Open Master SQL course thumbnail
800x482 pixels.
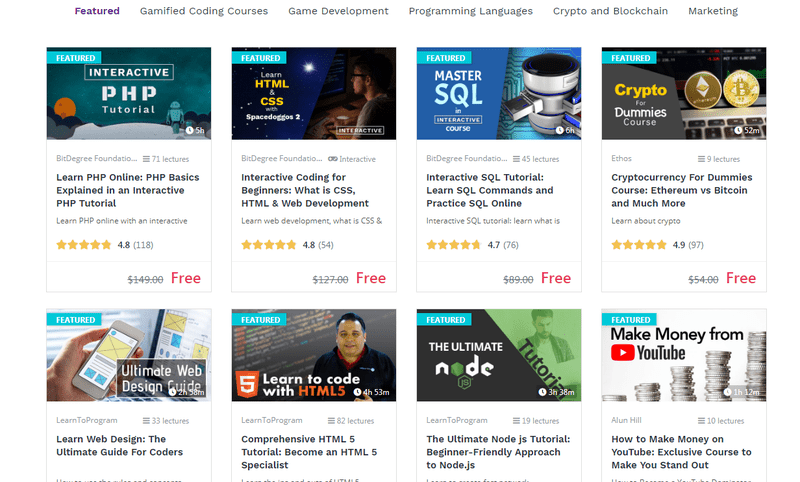[x=499, y=93]
